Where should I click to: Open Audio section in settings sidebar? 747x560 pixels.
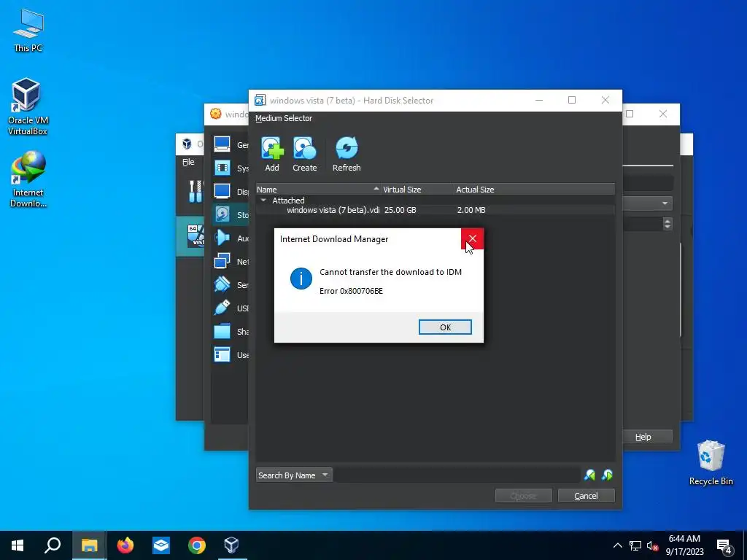pos(231,238)
